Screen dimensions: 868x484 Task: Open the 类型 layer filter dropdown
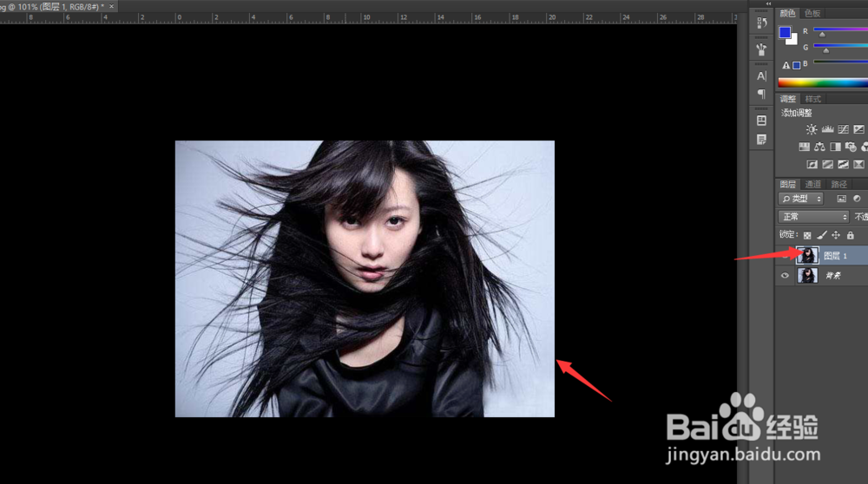(801, 199)
